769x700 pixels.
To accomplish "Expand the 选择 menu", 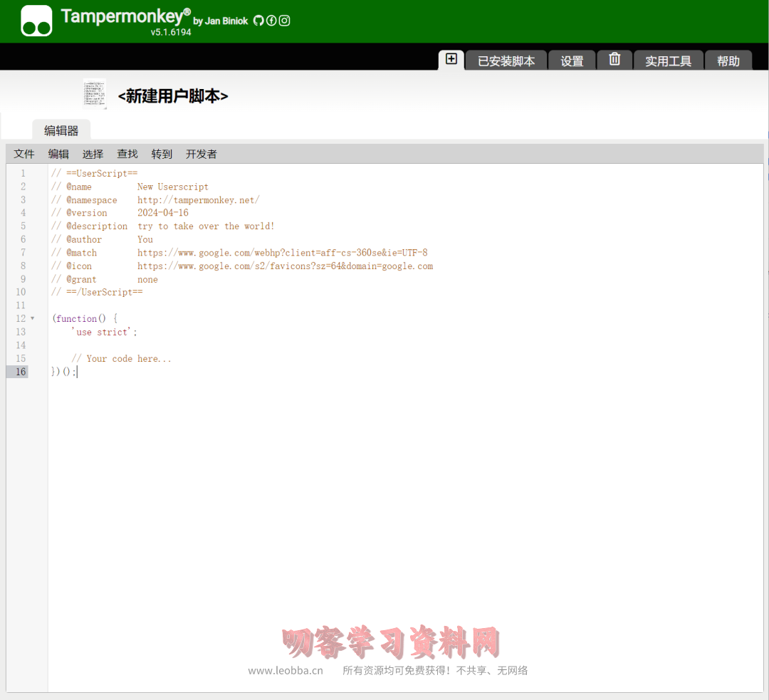I will click(93, 154).
